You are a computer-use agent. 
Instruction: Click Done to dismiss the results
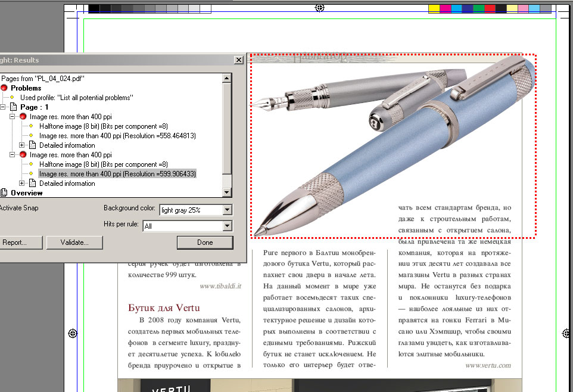point(205,242)
